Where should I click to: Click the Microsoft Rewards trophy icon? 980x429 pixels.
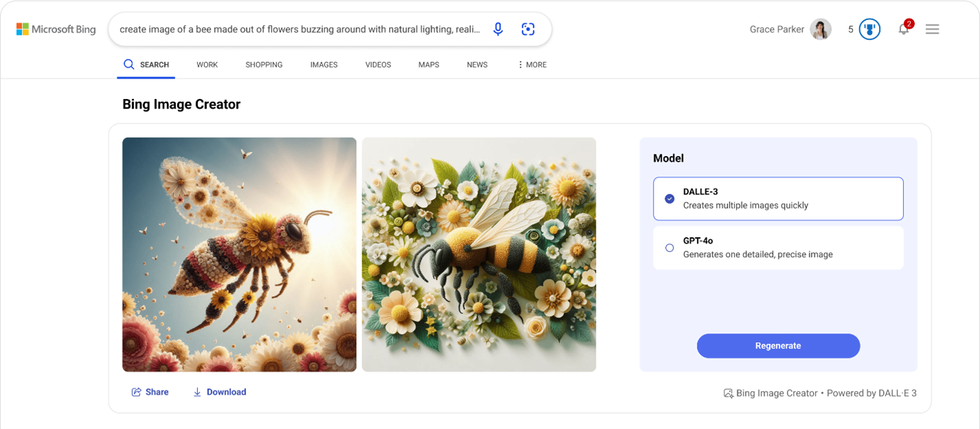coord(869,29)
